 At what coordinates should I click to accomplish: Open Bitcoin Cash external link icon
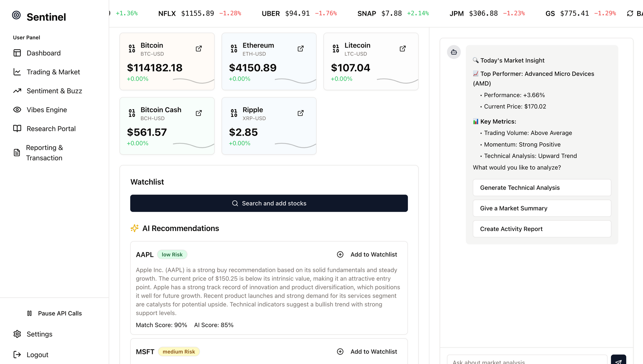(x=199, y=113)
